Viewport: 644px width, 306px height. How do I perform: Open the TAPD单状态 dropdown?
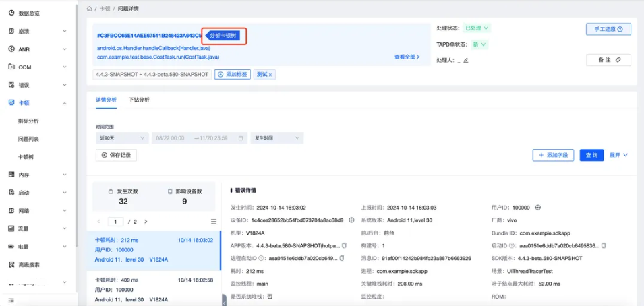tap(479, 44)
